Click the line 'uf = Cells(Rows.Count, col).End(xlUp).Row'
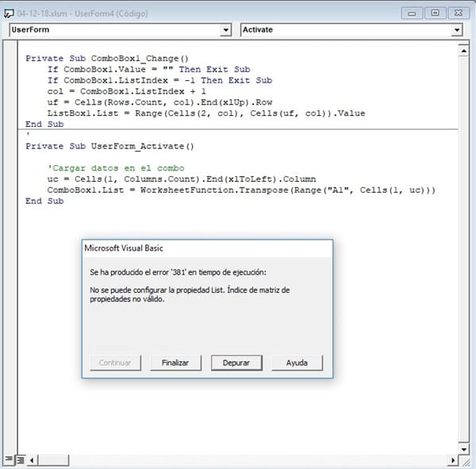Viewport: 476px width, 469px height. (x=159, y=102)
